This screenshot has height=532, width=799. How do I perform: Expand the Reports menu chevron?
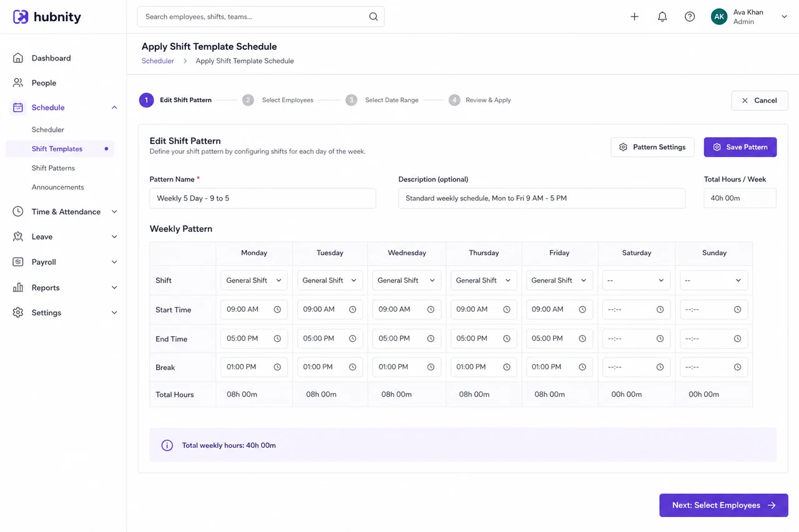(x=114, y=288)
